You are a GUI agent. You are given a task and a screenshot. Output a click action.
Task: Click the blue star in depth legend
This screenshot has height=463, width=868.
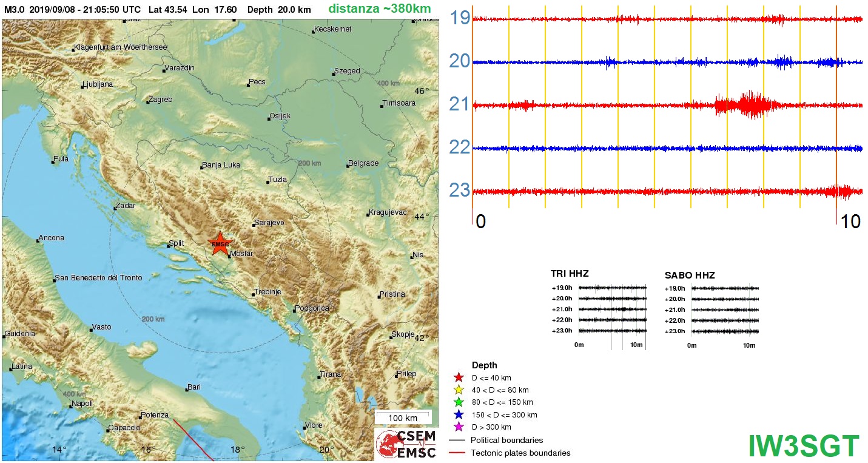tap(459, 415)
